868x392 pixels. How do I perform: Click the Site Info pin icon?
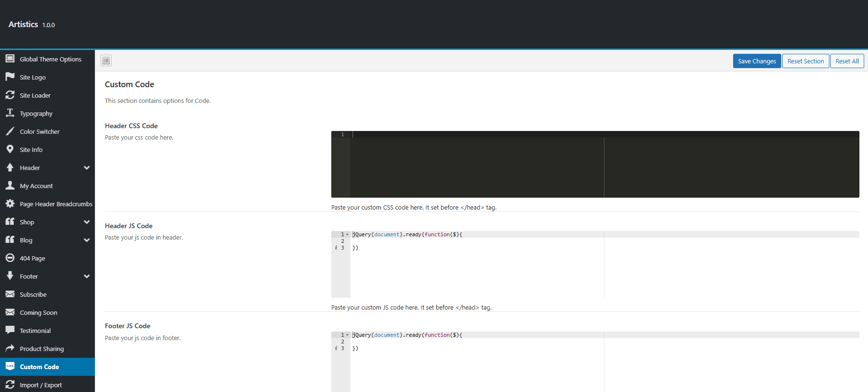(x=10, y=149)
